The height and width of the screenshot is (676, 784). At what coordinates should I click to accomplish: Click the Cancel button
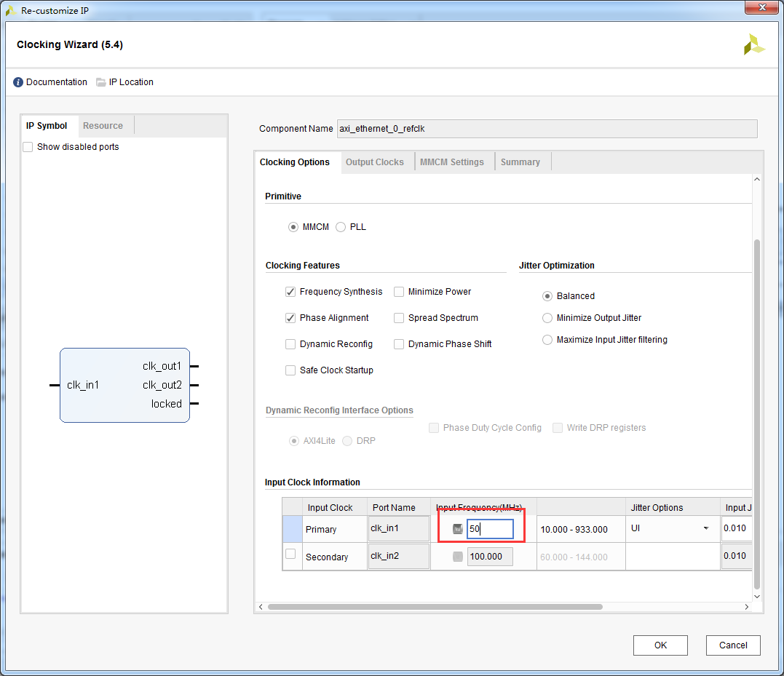point(733,645)
